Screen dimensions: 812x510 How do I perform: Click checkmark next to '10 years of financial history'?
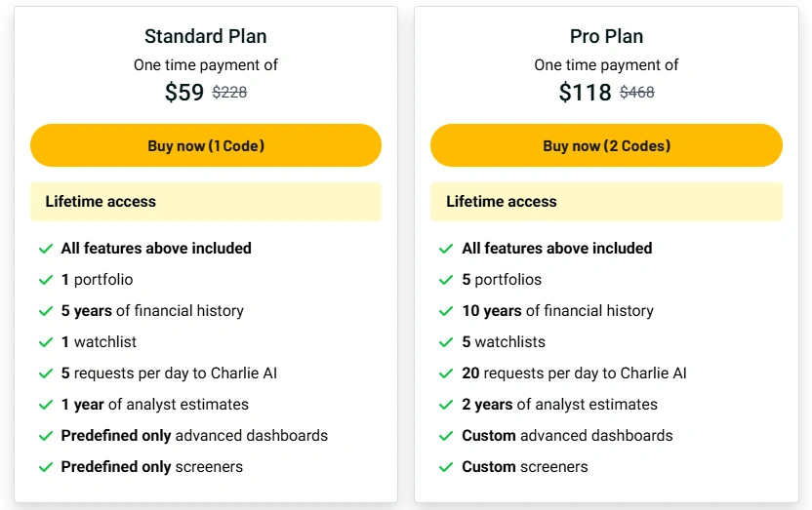[x=446, y=311]
